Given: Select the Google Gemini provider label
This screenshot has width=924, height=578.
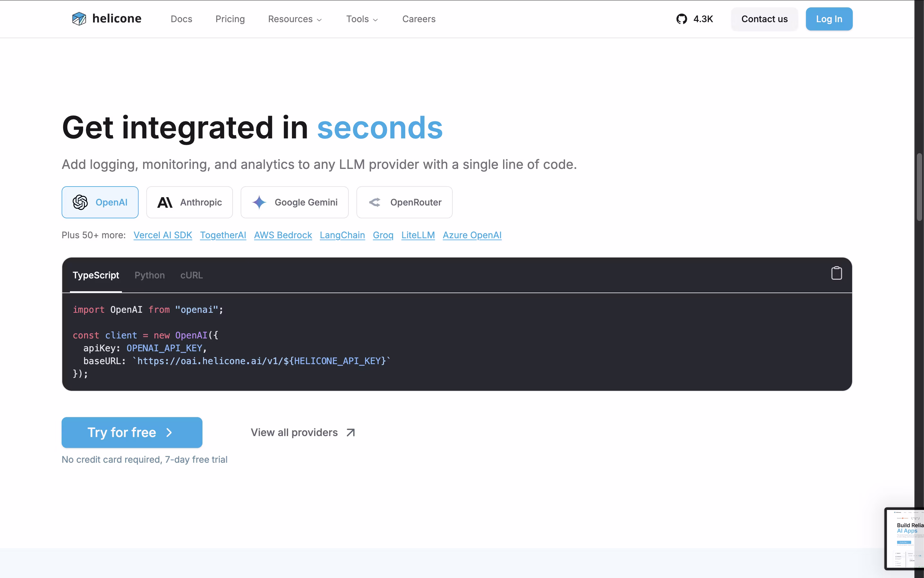Looking at the screenshot, I should pos(306,202).
